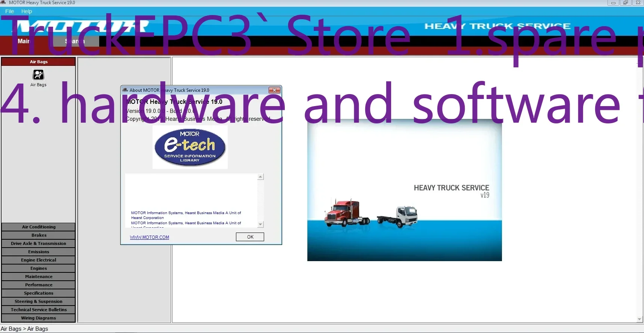This screenshot has height=333, width=644.
Task: Click OK in the About dialog
Action: click(x=250, y=237)
